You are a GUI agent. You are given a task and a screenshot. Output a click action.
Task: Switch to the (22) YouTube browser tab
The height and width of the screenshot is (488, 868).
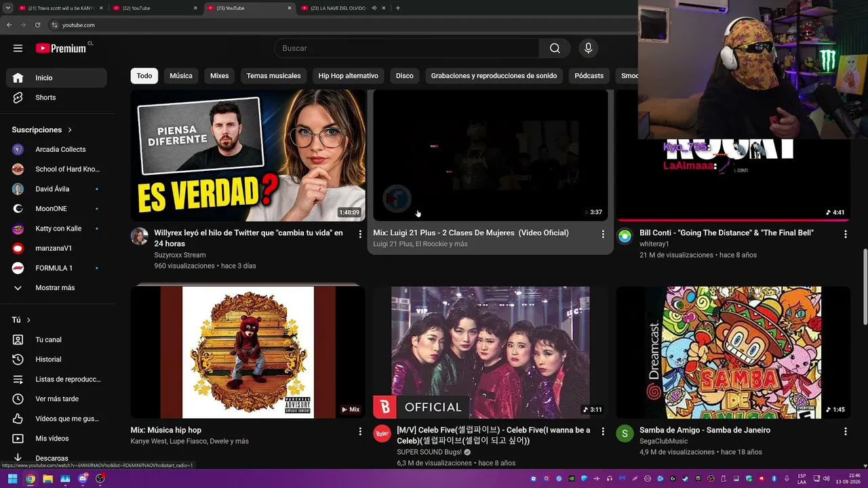pyautogui.click(x=155, y=8)
